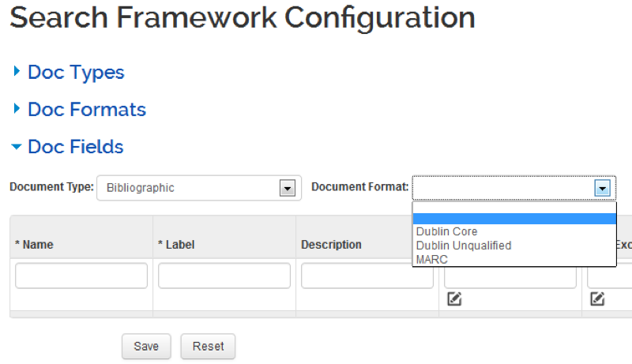This screenshot has height=364, width=632.
Task: Open the edit icon in the rightmost column
Action: (597, 298)
